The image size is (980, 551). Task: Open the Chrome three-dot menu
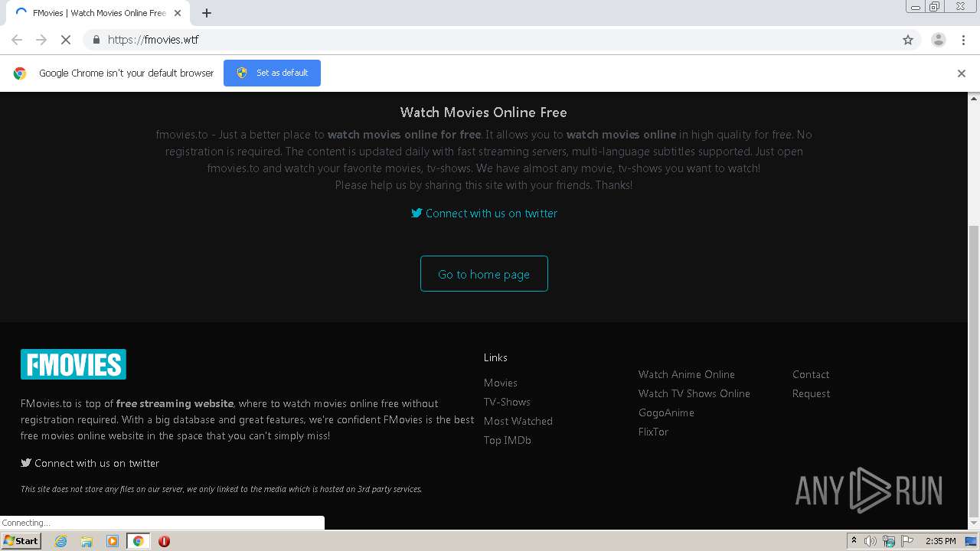pyautogui.click(x=963, y=40)
